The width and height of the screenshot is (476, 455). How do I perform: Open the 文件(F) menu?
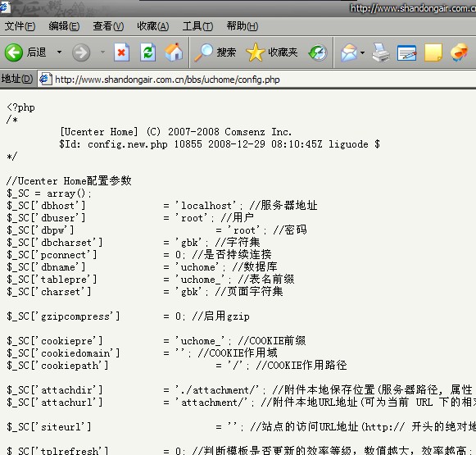click(20, 26)
